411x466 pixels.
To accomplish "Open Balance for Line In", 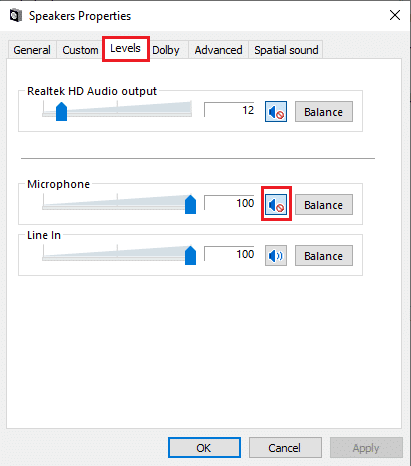I will 324,256.
